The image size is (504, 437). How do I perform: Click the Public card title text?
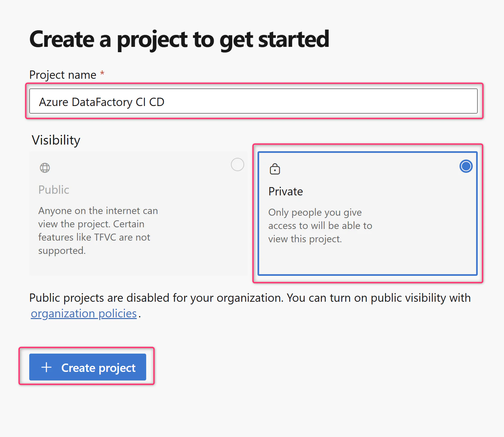pyautogui.click(x=54, y=190)
